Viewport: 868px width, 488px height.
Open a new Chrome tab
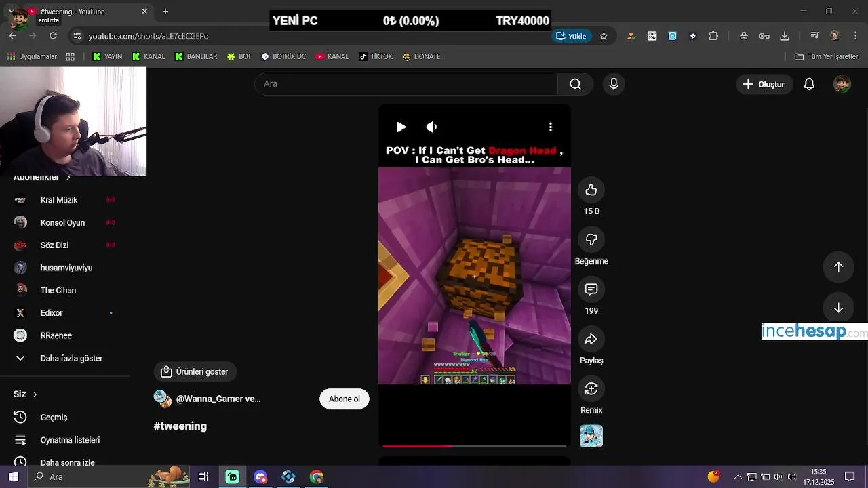[x=165, y=12]
